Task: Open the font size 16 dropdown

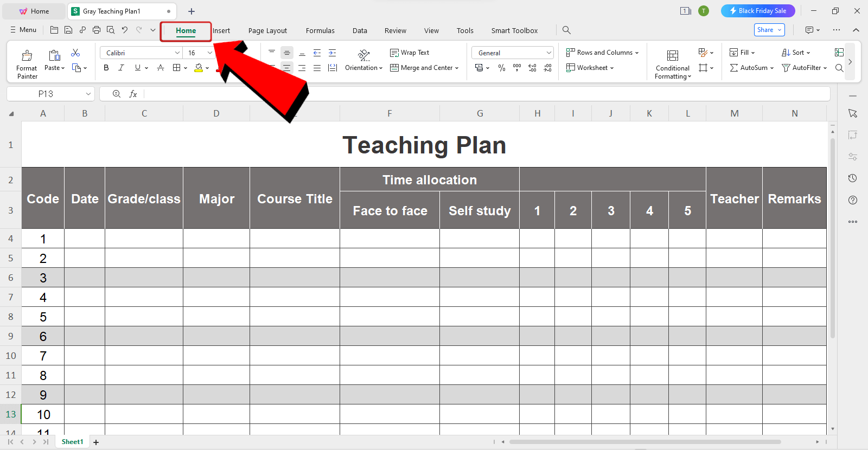Action: [x=210, y=53]
